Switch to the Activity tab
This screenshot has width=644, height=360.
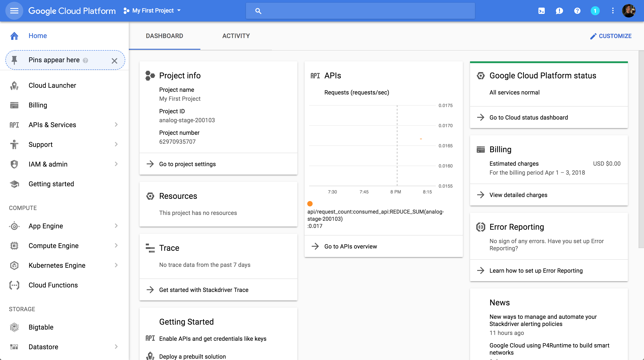(236, 36)
